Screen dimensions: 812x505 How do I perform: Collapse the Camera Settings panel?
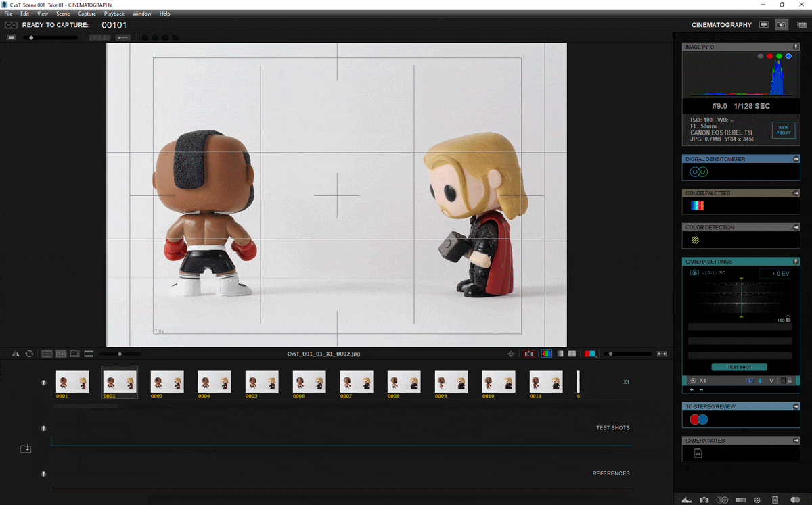796,261
